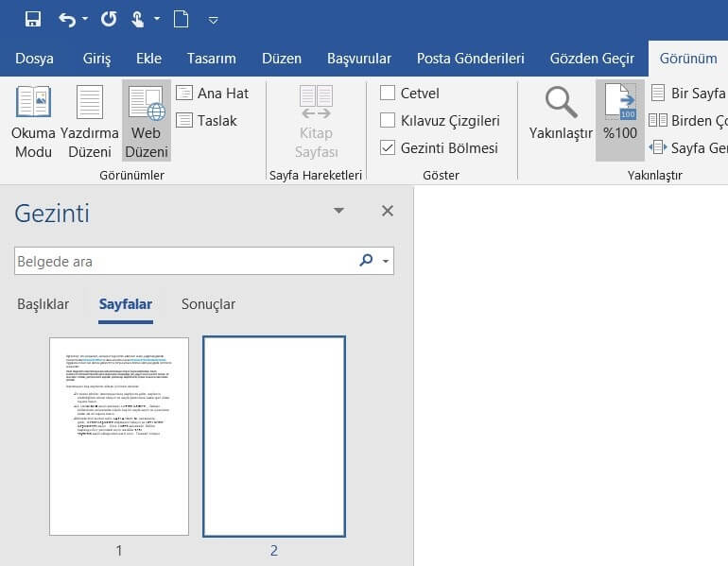Screen dimensions: 728x566
Task: Click the Undo arrow icon
Action: 67,19
